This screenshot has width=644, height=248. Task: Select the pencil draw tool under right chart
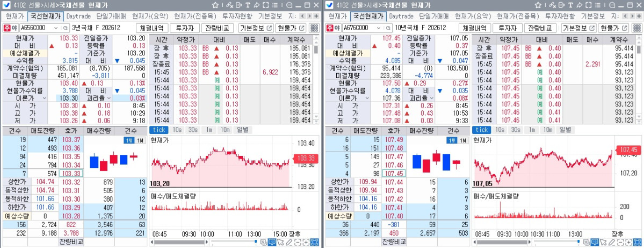click(611, 242)
